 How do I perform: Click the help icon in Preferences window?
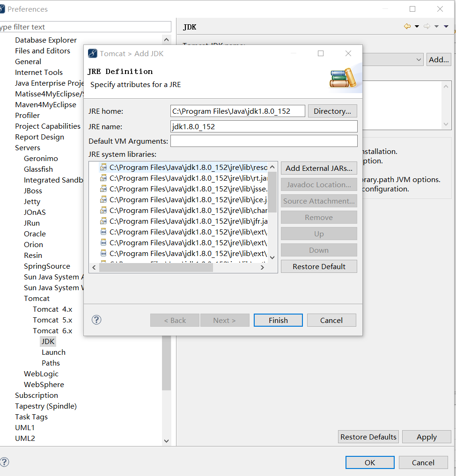click(4, 462)
